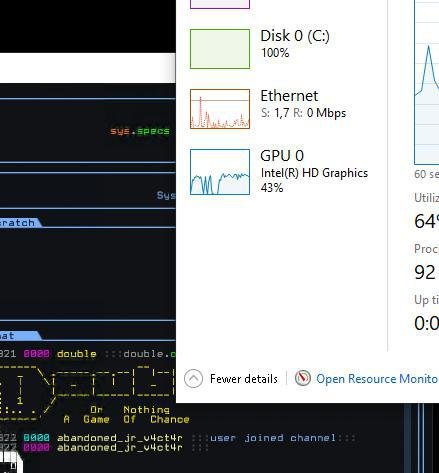The height and width of the screenshot is (473, 439).
Task: Click the partially visible purple graph thumbnail
Action: coord(220,4)
